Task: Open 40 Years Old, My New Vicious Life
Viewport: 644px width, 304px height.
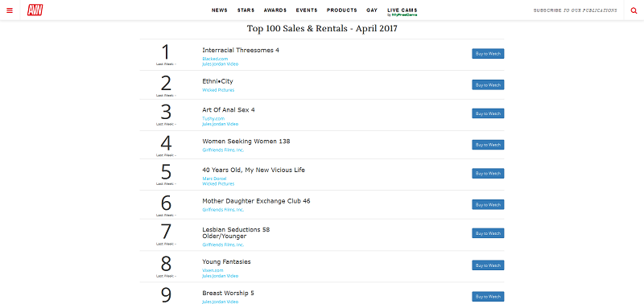Action: [254, 170]
